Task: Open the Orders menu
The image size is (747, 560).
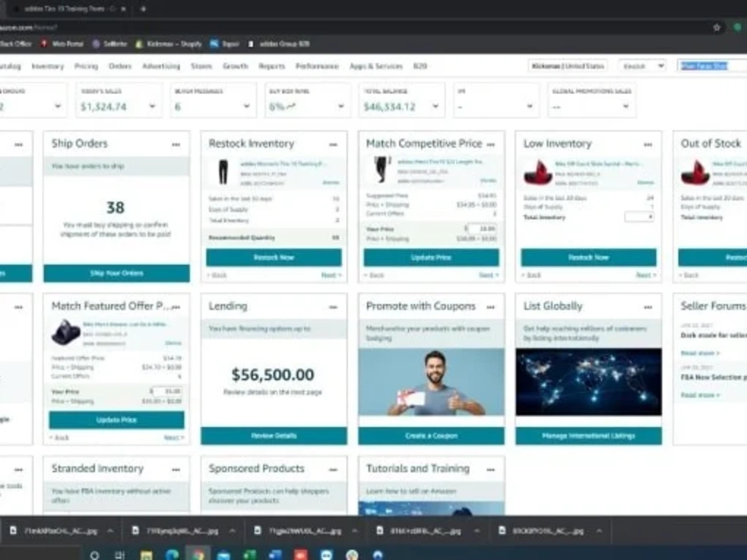Action: 120,66
